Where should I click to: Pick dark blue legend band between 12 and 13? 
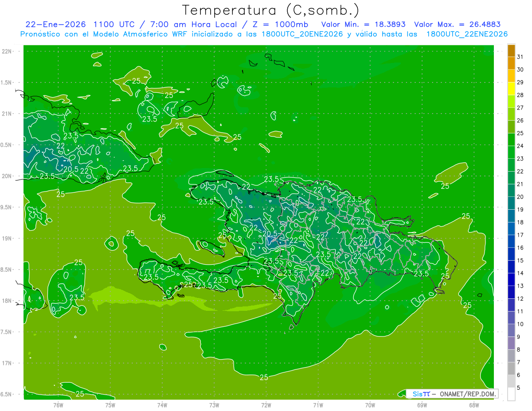(511, 292)
